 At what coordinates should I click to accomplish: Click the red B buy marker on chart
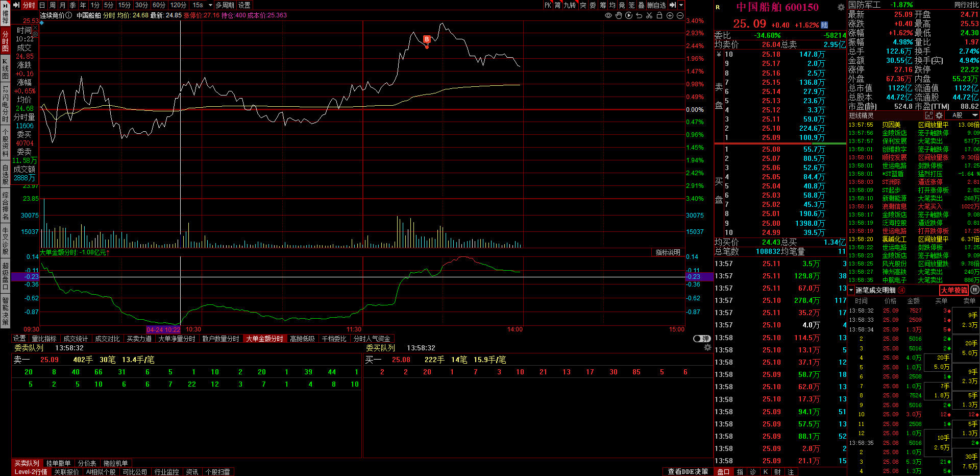(x=427, y=39)
